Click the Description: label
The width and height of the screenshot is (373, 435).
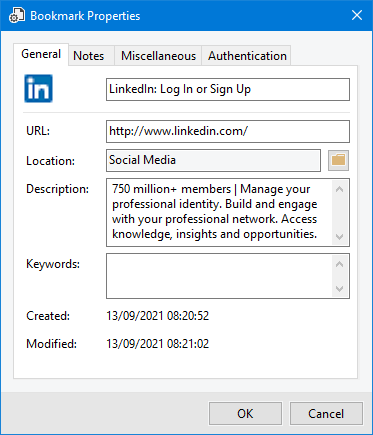(58, 189)
